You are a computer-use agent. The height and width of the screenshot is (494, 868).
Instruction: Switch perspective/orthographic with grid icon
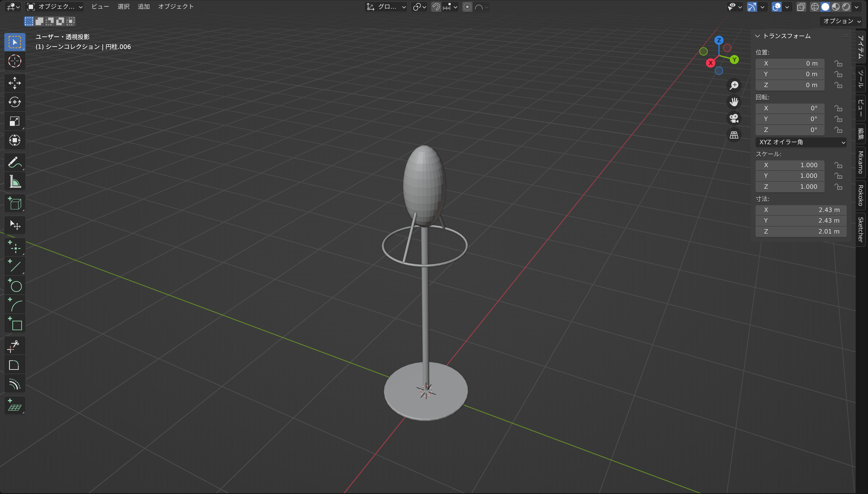pyautogui.click(x=734, y=135)
